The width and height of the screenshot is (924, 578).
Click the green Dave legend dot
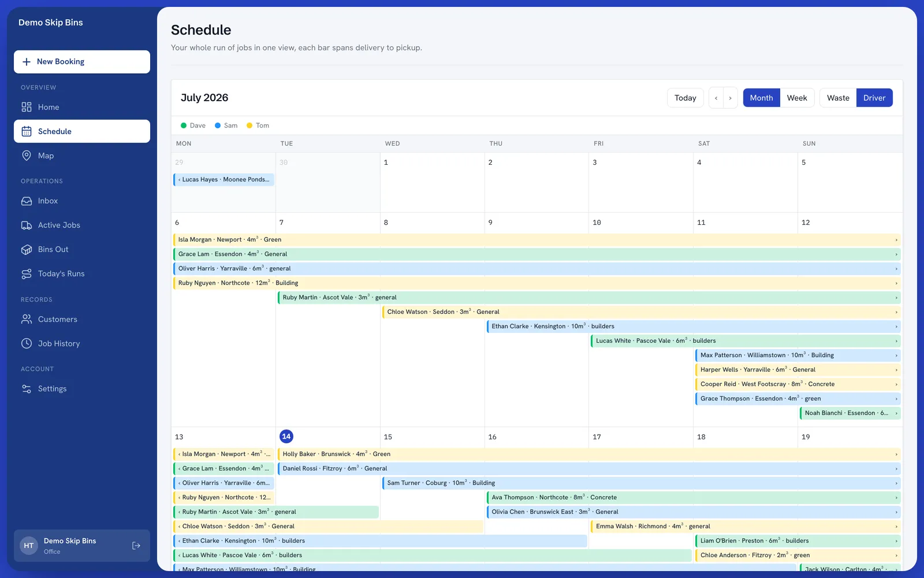tap(184, 125)
